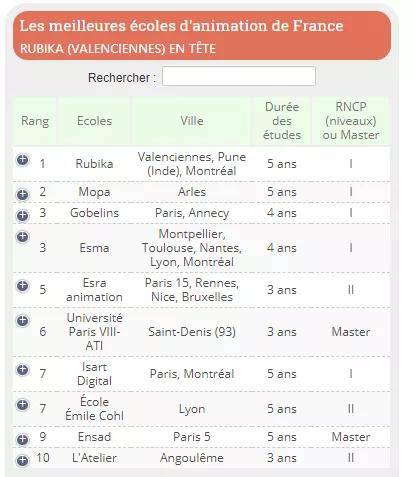Expand the Esma row plus icon
Screen dimensions: 415x477
pos(22,237)
